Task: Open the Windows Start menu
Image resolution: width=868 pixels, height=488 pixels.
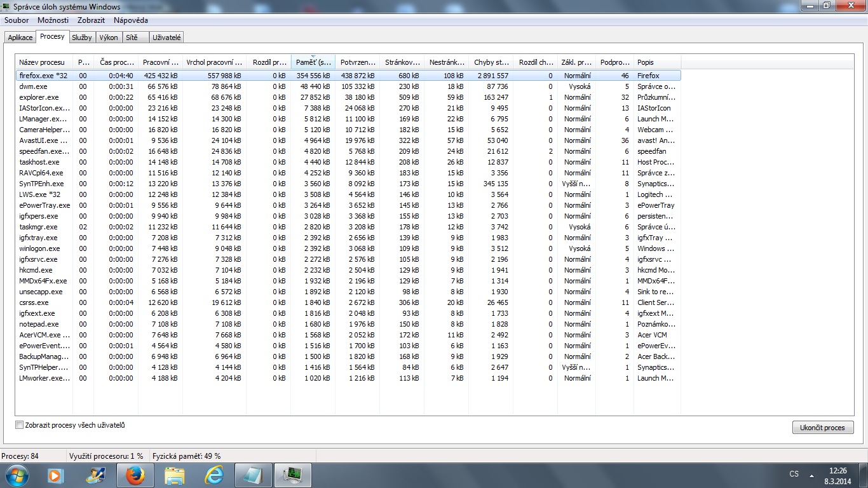Action: click(x=17, y=475)
